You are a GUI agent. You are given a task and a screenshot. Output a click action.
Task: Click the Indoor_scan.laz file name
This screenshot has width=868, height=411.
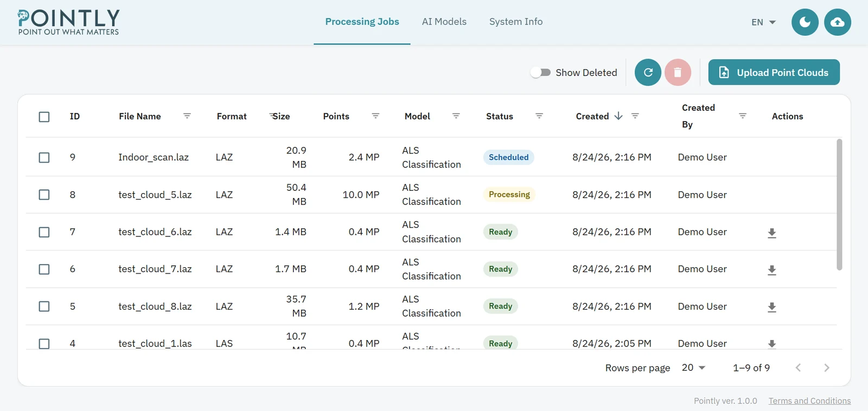coord(154,157)
